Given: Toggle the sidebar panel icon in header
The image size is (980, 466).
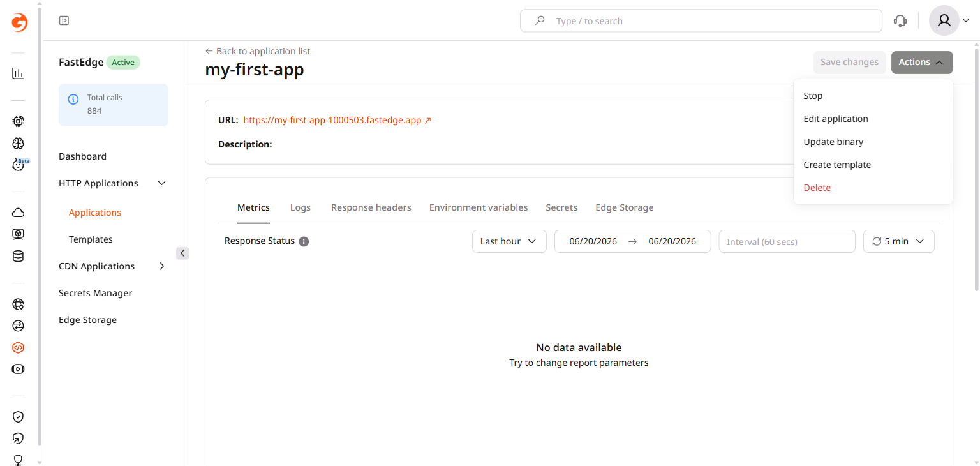Looking at the screenshot, I should coord(64,20).
